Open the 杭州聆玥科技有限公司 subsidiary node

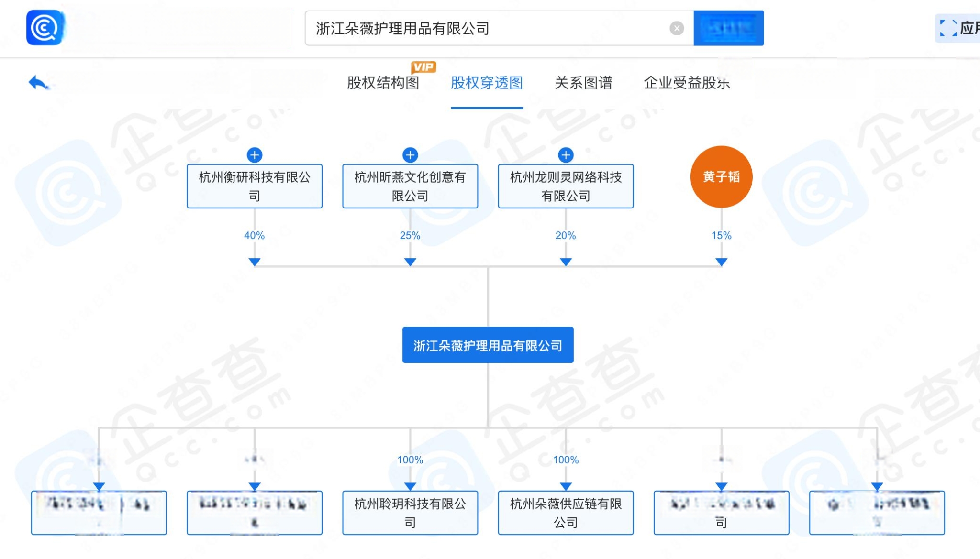410,513
